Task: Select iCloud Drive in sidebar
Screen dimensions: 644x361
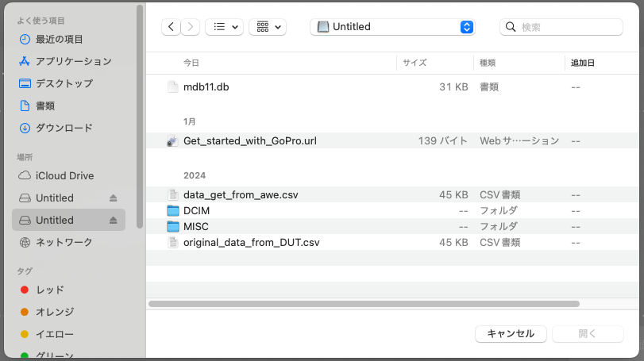Action: [x=64, y=175]
